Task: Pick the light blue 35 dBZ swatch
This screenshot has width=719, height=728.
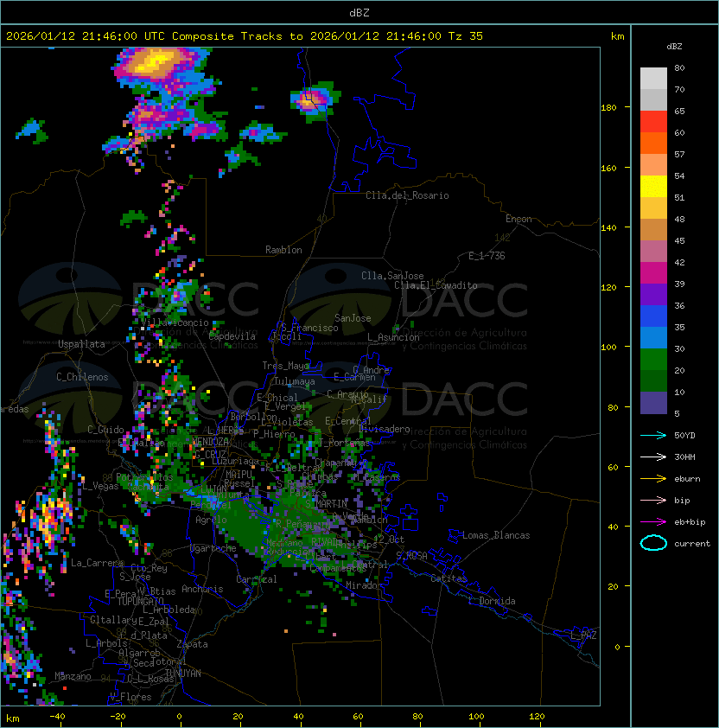Action: (x=653, y=338)
